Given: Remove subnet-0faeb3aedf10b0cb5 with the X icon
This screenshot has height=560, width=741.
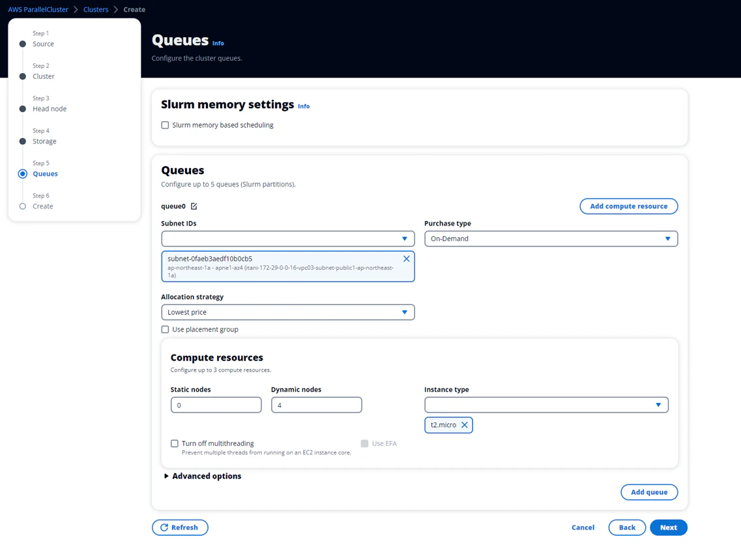Looking at the screenshot, I should [407, 259].
